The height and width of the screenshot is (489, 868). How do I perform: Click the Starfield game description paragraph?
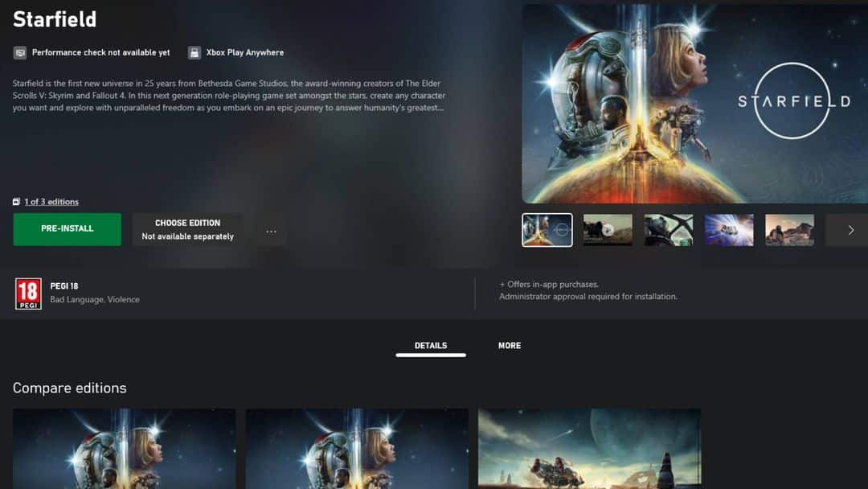228,95
